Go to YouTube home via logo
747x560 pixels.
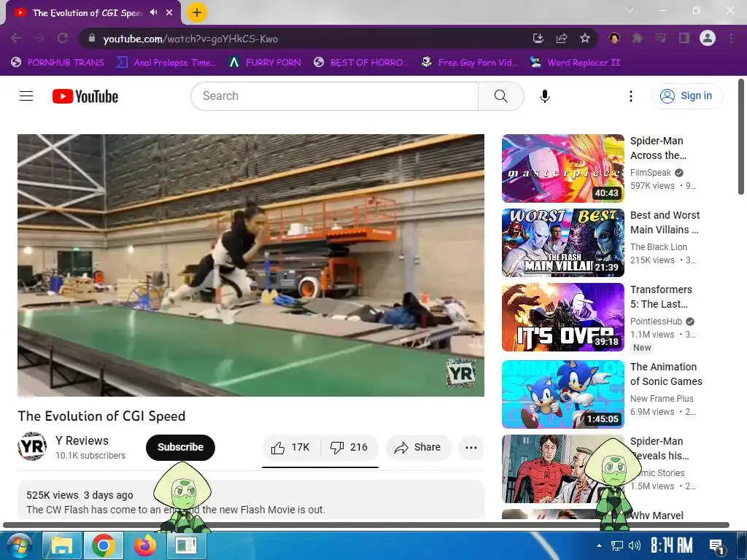(x=85, y=96)
